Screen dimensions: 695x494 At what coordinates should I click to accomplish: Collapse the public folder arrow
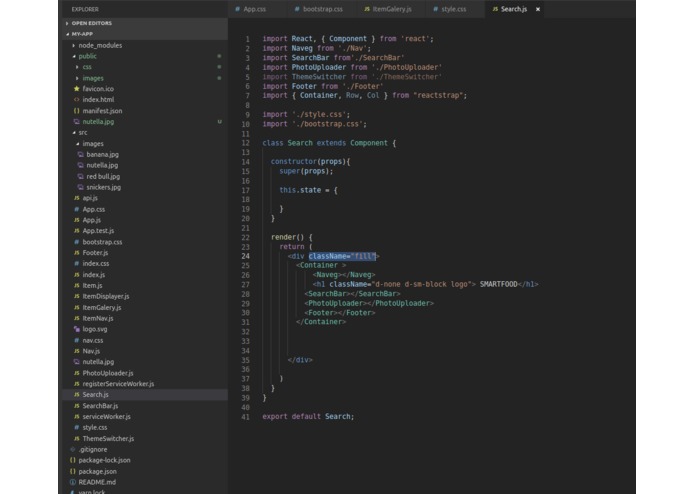(x=74, y=56)
